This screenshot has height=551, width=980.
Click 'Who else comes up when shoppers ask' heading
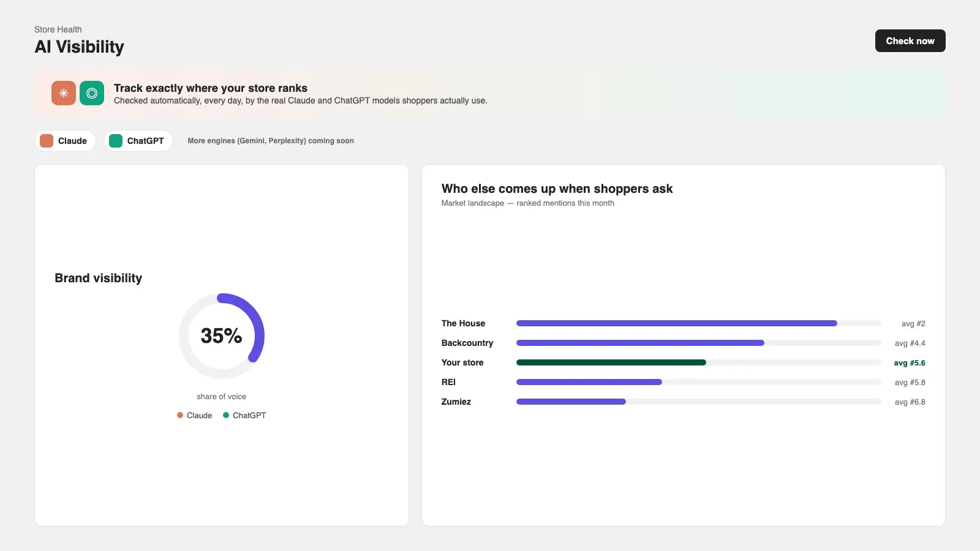[x=557, y=189]
